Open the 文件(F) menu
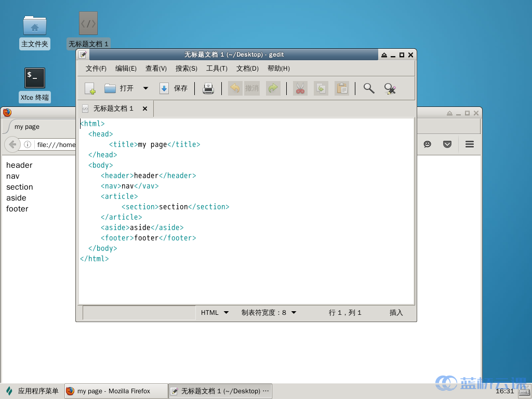The height and width of the screenshot is (399, 532). (x=96, y=69)
